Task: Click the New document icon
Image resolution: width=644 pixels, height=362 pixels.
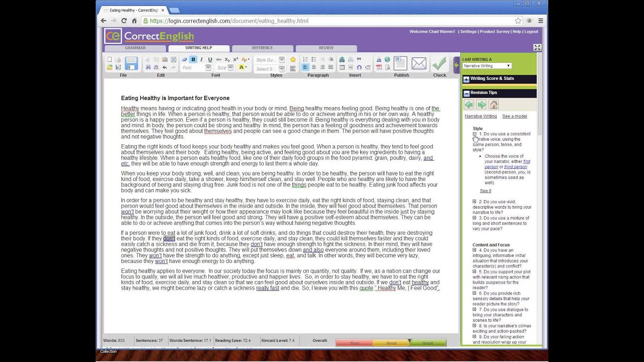Action: (110, 59)
